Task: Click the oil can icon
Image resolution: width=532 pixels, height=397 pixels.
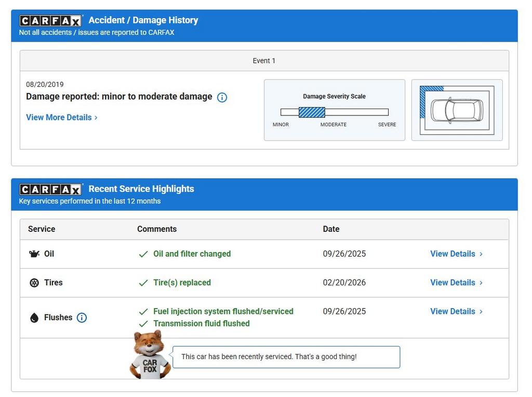Action: click(x=34, y=254)
